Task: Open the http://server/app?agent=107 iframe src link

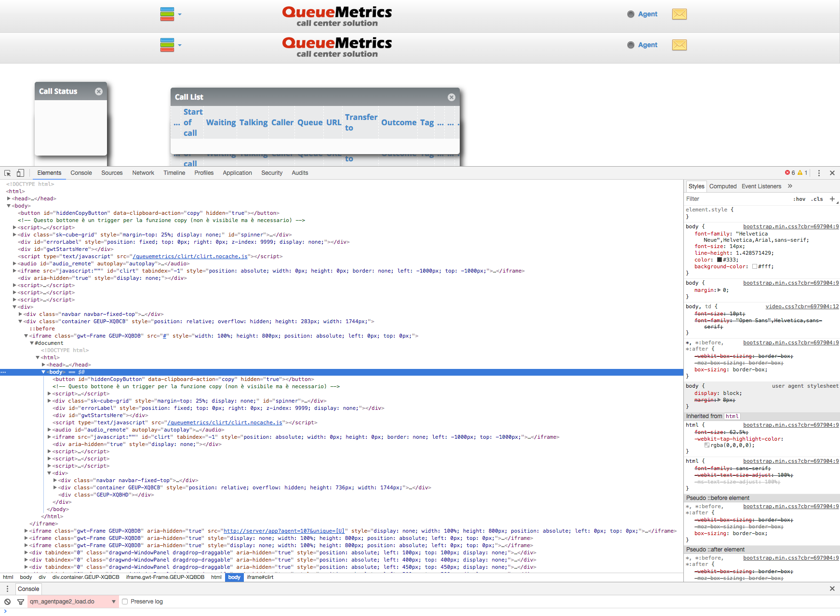Action: (x=284, y=531)
